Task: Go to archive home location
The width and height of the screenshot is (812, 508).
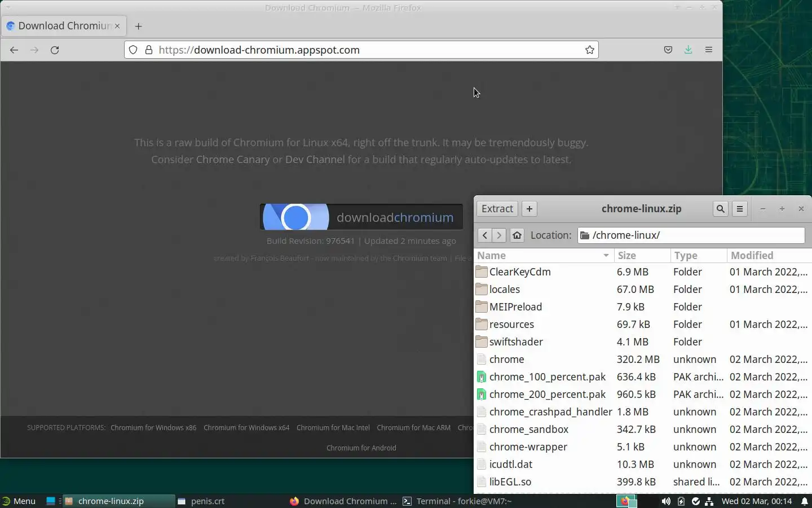Action: pyautogui.click(x=517, y=235)
